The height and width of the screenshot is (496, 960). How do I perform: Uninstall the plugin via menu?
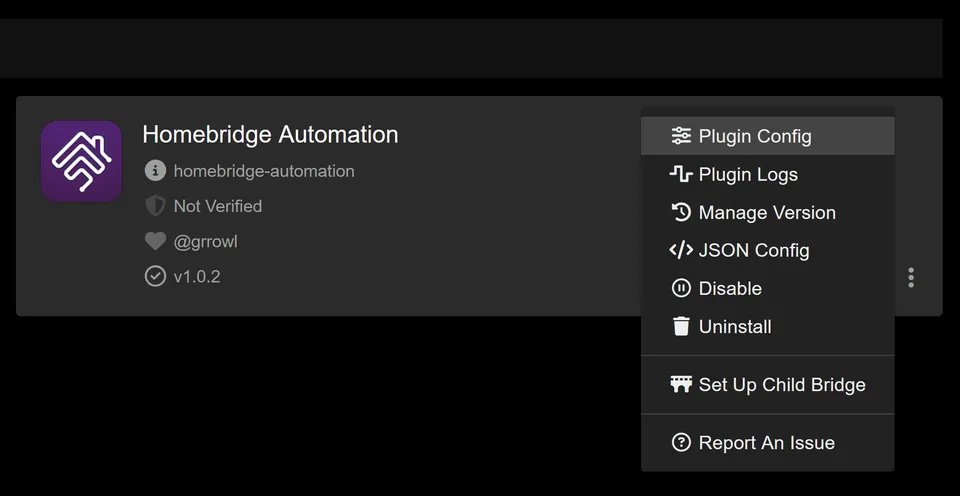[767, 326]
